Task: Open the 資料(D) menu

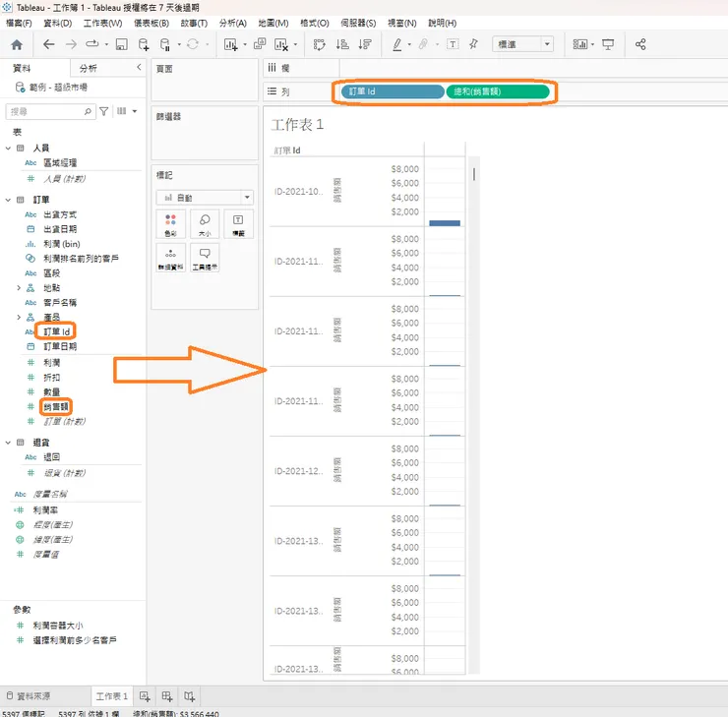Action: 58,23
